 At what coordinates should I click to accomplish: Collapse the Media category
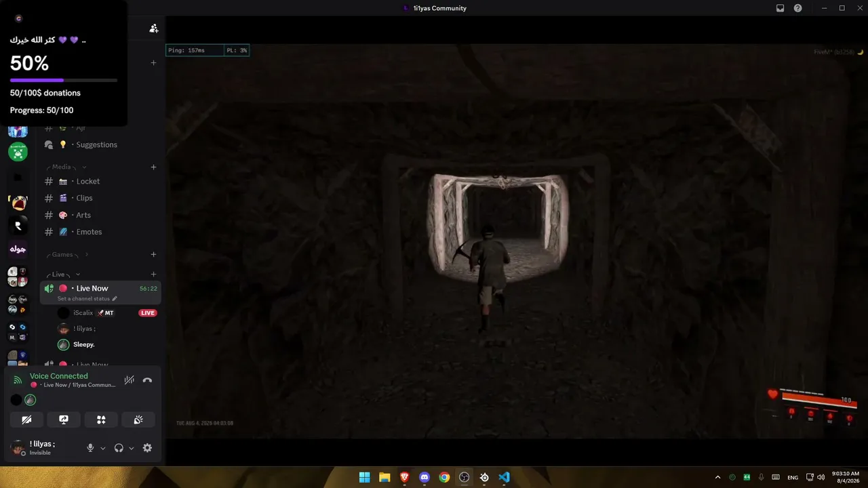(x=66, y=167)
